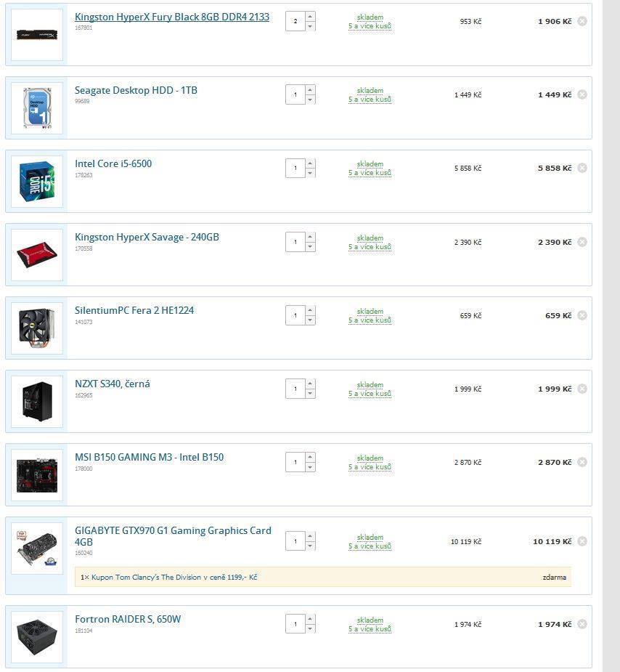Remove Fortron RAIDER S PSU from cart
Image resolution: width=620 pixels, height=672 pixels.
click(582, 624)
